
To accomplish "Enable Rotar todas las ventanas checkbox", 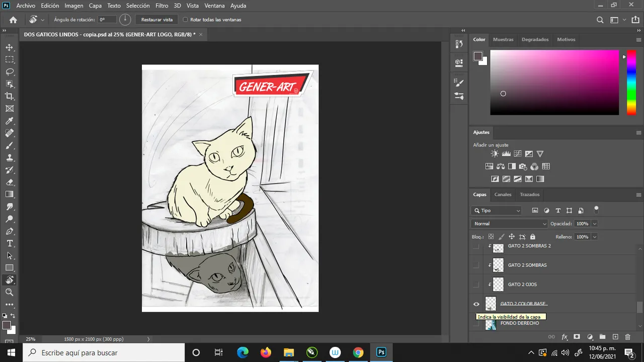I will [x=185, y=20].
